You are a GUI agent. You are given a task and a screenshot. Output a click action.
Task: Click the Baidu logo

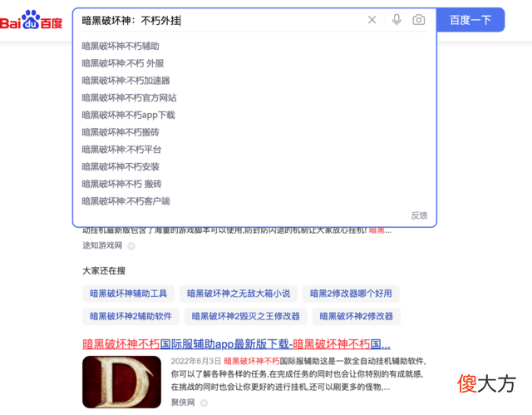click(x=32, y=20)
